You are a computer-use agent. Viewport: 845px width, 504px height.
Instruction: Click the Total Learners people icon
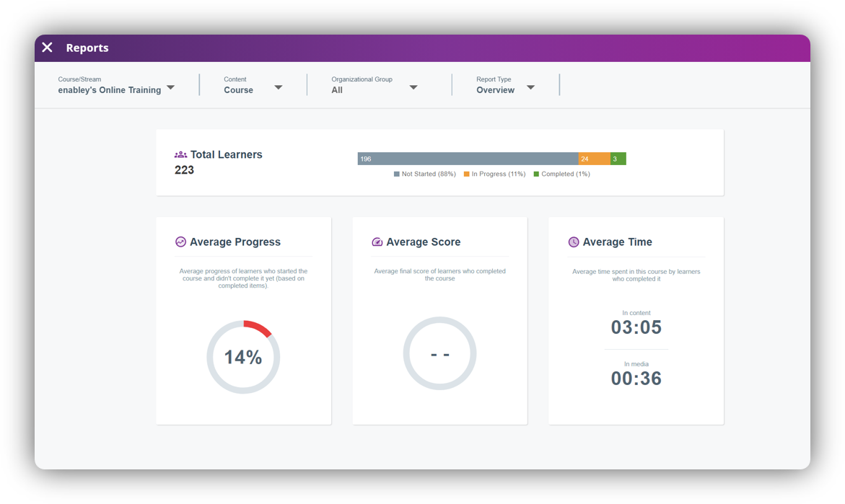click(x=180, y=155)
